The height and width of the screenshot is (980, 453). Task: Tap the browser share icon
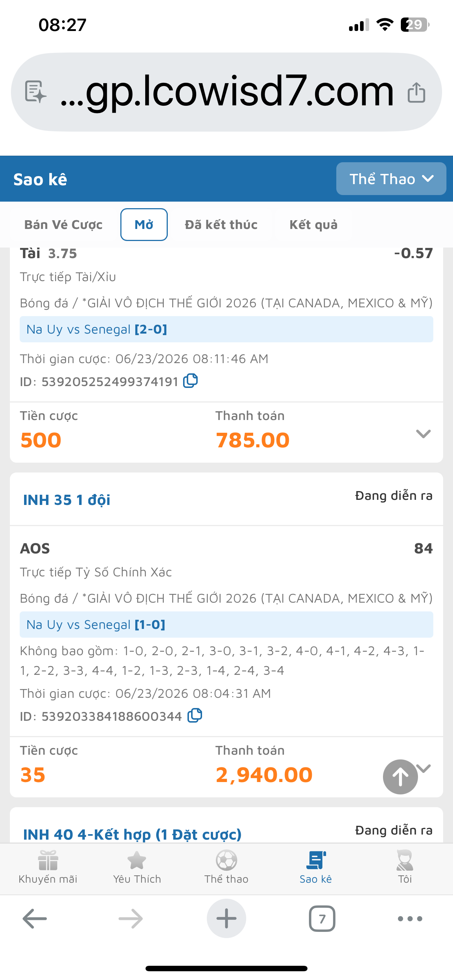[416, 93]
